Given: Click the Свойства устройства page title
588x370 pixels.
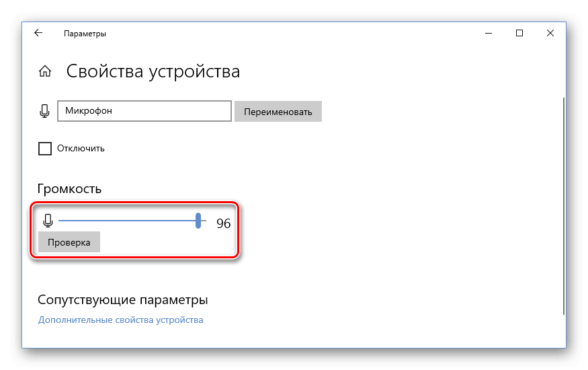Looking at the screenshot, I should (153, 71).
